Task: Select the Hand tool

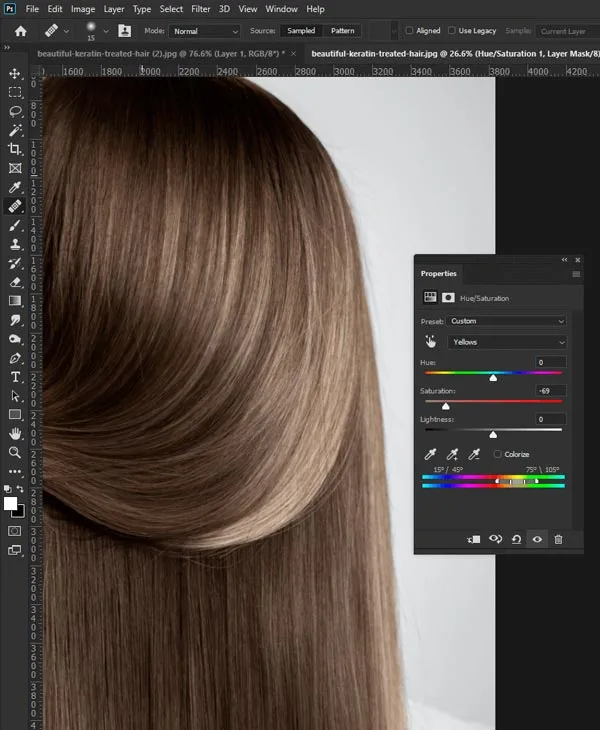Action: [x=15, y=433]
